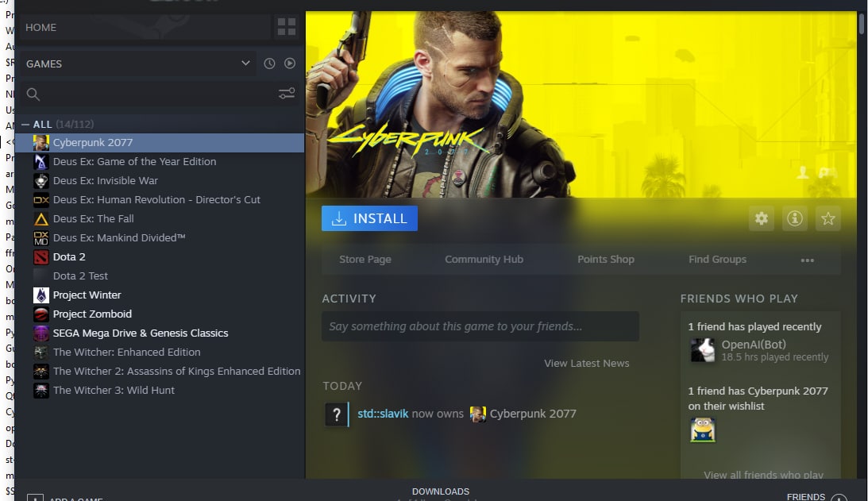Select Dota 2 Test entry
Screen dimensions: 868x501
click(160, 276)
